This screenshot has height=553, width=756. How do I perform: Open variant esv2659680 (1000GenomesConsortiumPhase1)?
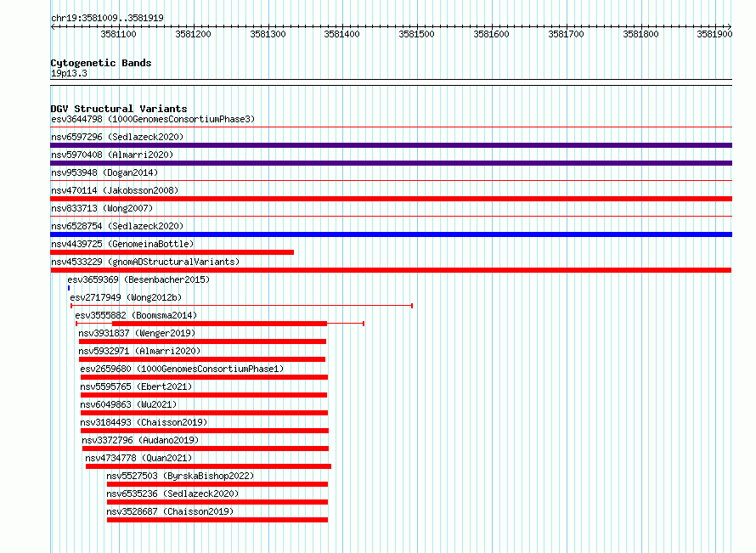[x=183, y=369]
